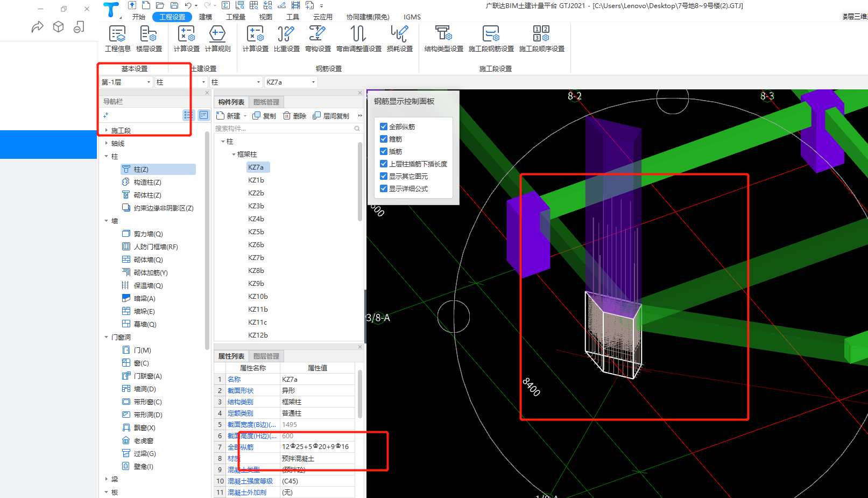Screen dimensions: 868x498
Task: Toggle 显示详细公式 checkbox
Action: click(x=384, y=188)
